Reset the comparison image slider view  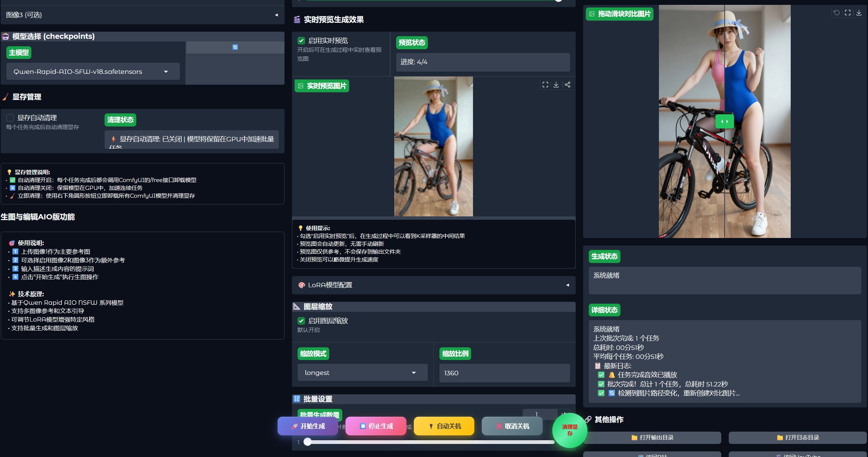837,13
